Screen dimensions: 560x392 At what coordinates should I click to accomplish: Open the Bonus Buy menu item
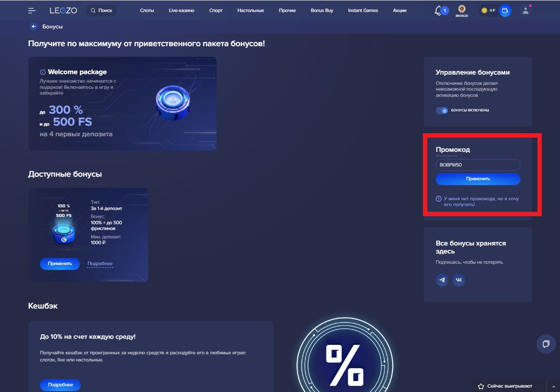click(322, 11)
